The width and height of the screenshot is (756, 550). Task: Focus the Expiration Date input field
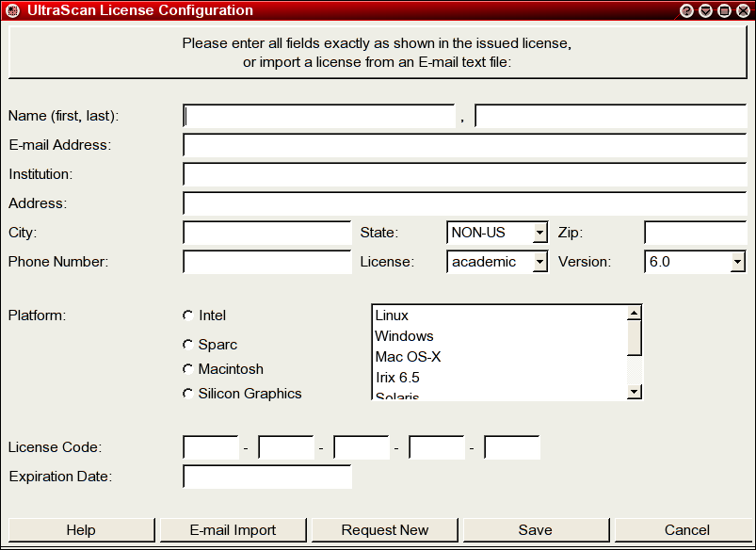coord(267,477)
